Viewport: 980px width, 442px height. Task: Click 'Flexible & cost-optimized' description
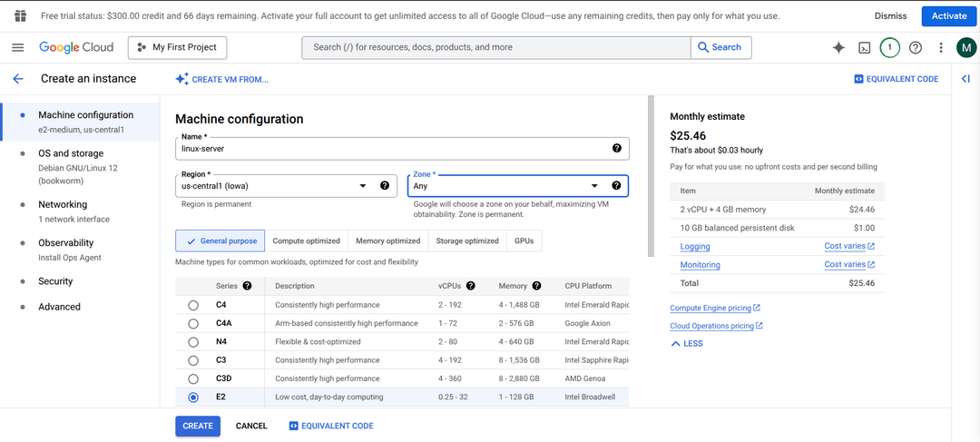pyautogui.click(x=318, y=342)
